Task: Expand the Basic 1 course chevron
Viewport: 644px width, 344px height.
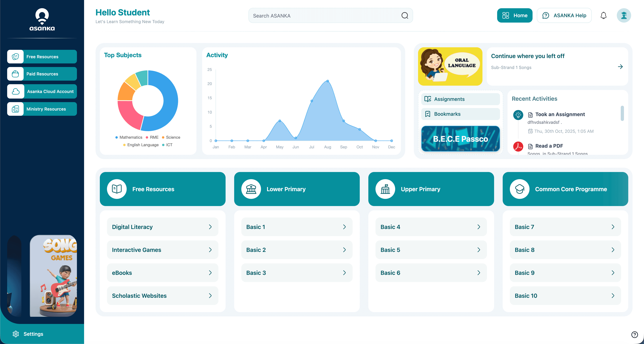Action: 345,227
